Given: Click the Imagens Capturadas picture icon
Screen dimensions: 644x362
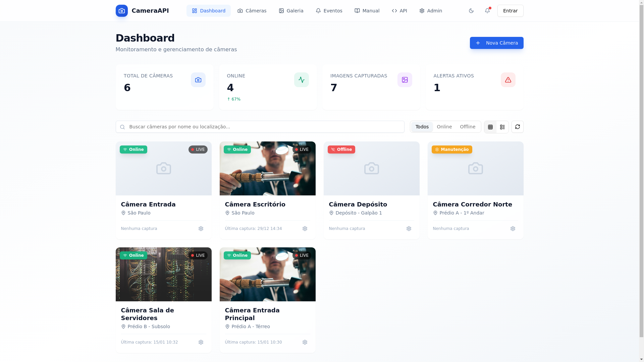Looking at the screenshot, I should pos(405,80).
